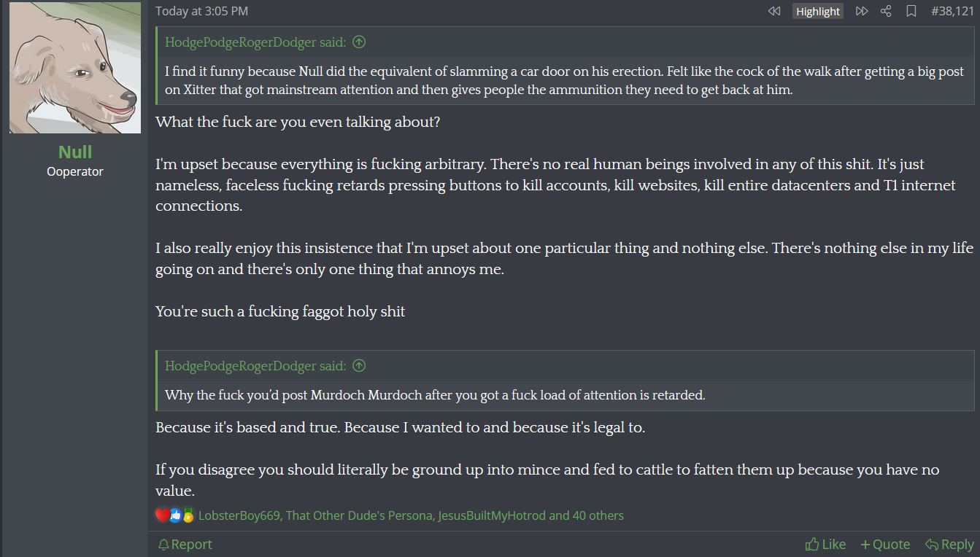Click the share post icon
This screenshot has width=980, height=557.
pyautogui.click(x=886, y=11)
